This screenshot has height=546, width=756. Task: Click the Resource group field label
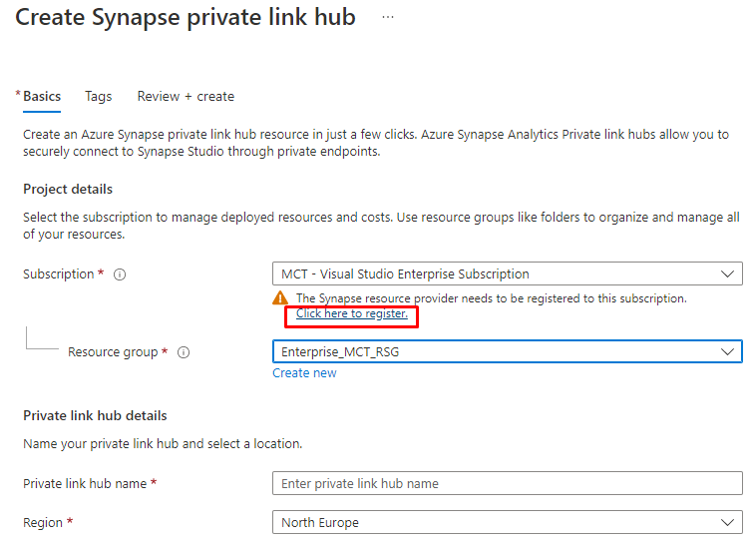[x=112, y=352]
